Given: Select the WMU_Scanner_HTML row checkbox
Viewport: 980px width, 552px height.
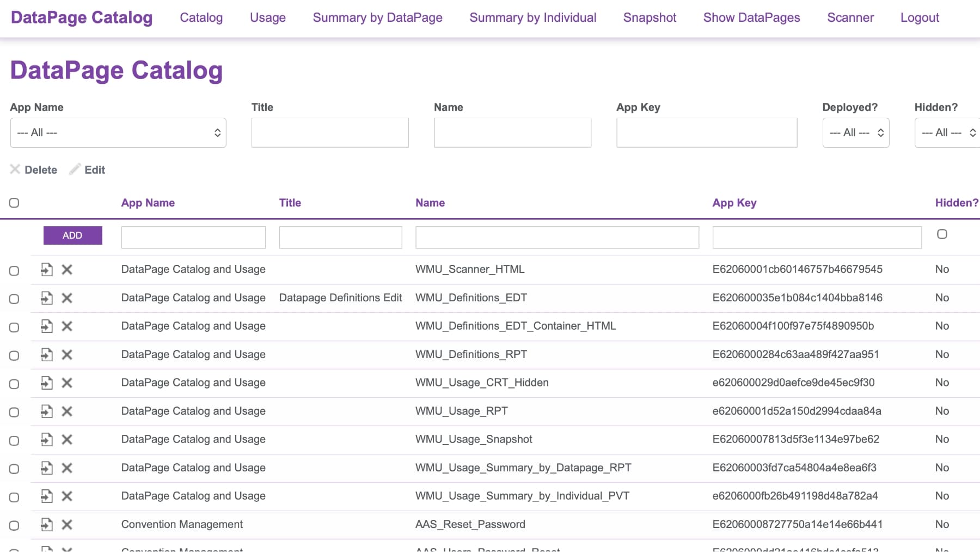Looking at the screenshot, I should click(14, 270).
